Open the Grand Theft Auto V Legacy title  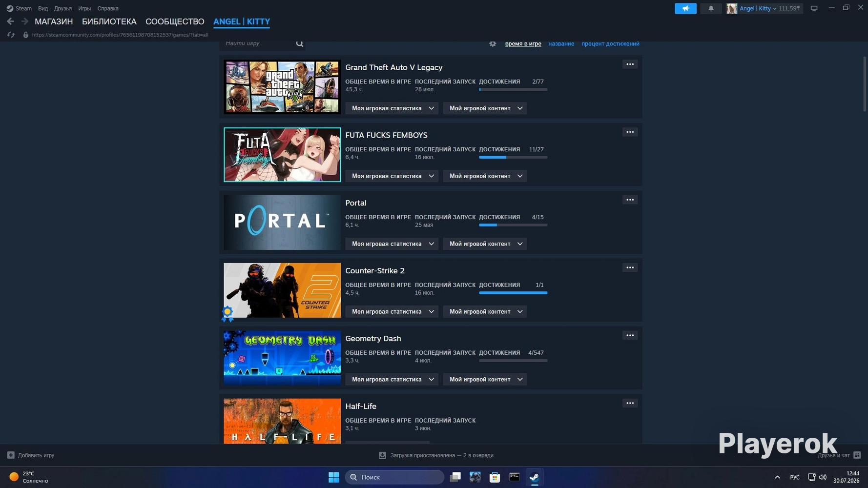coord(394,67)
